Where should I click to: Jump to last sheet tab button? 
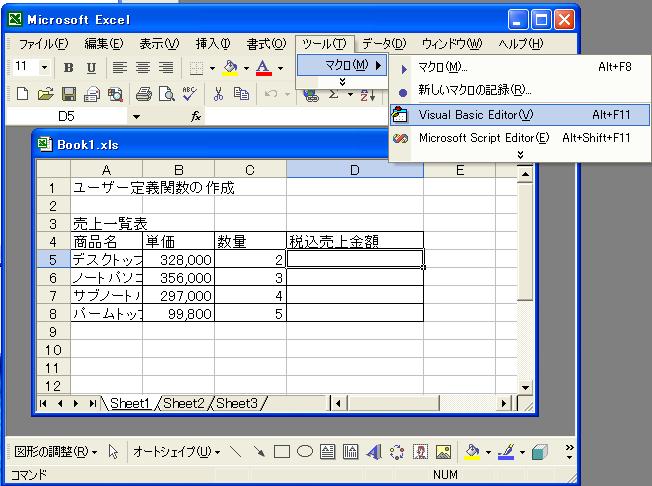(x=93, y=403)
